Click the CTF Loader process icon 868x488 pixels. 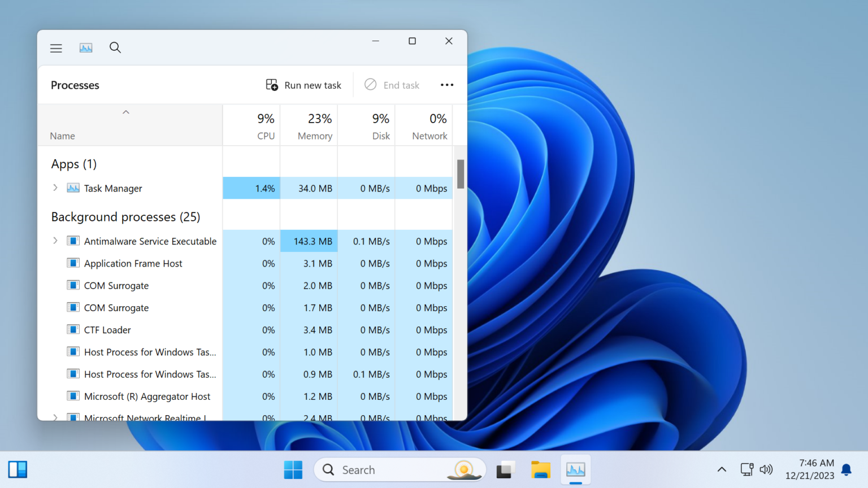click(73, 329)
